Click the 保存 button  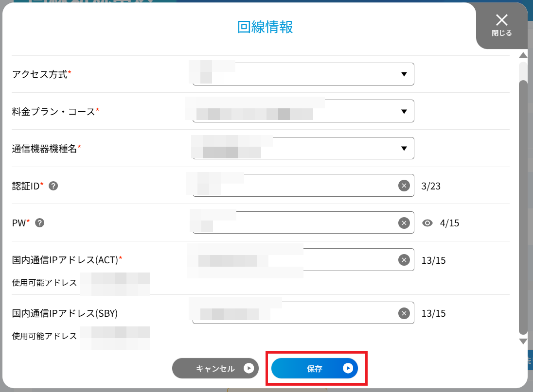(315, 368)
